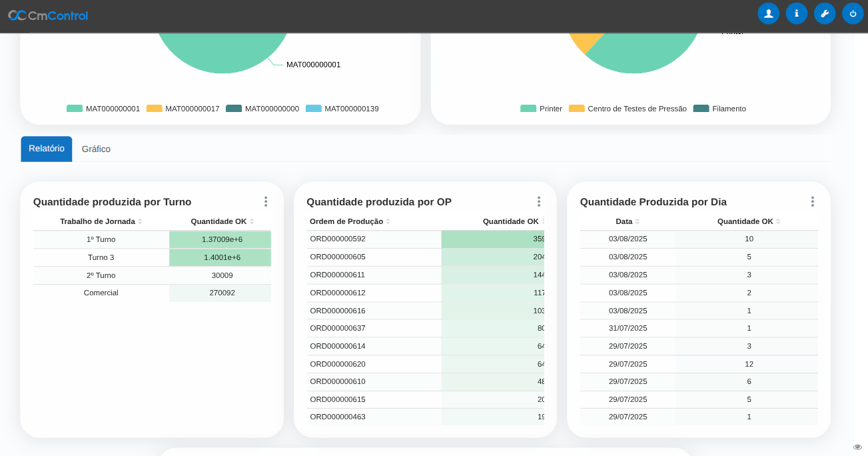
Task: Switch to the Gráfico tab
Action: click(96, 149)
